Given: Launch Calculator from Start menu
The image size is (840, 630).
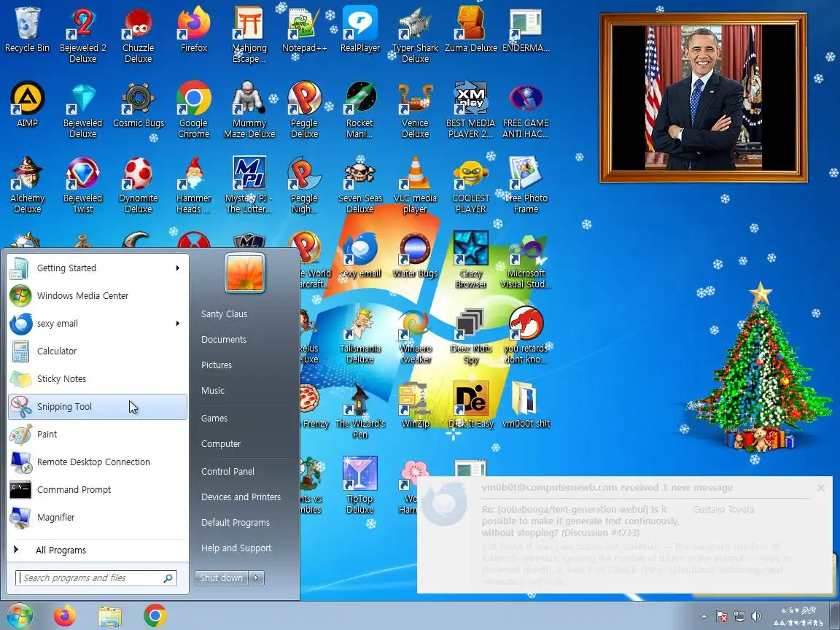Looking at the screenshot, I should tap(98, 351).
